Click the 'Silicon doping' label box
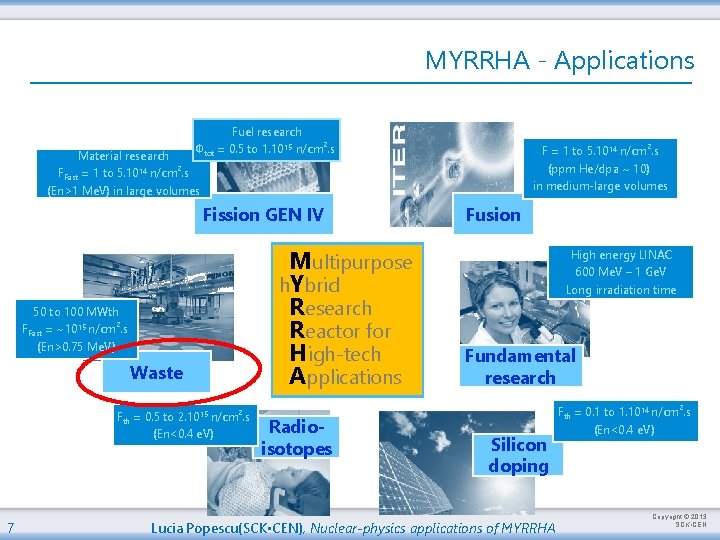 (518, 455)
